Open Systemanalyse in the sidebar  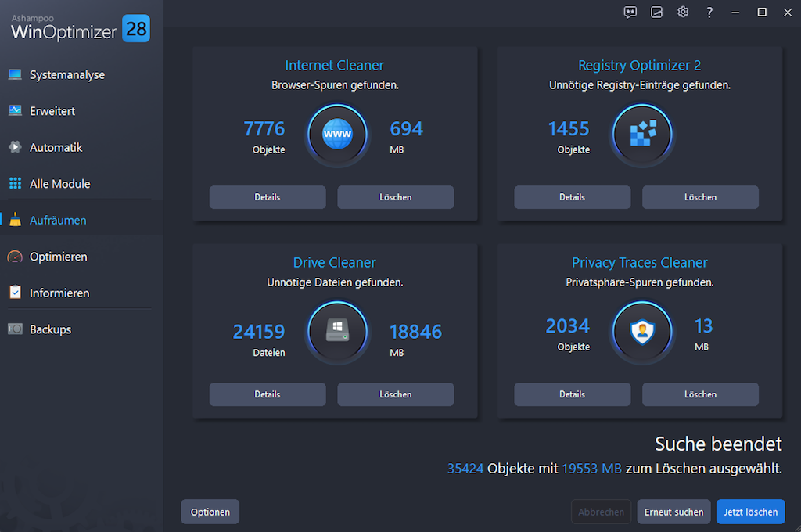pos(66,75)
